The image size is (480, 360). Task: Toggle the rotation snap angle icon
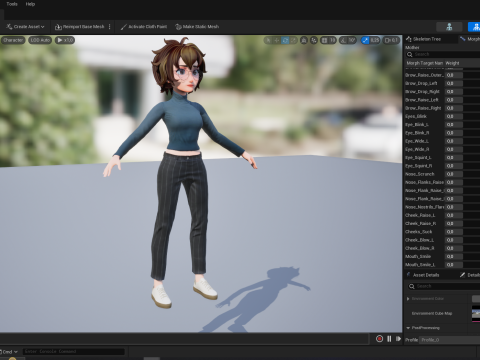[343, 40]
